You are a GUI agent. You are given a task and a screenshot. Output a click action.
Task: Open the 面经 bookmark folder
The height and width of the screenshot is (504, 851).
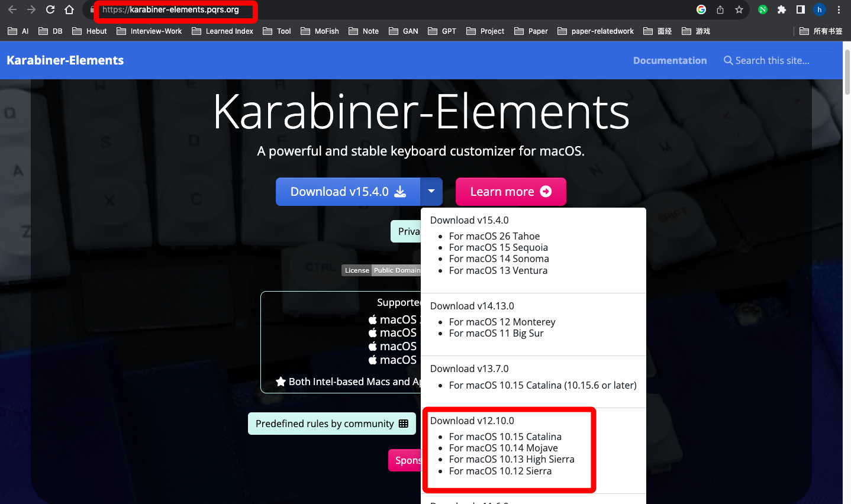(x=657, y=31)
